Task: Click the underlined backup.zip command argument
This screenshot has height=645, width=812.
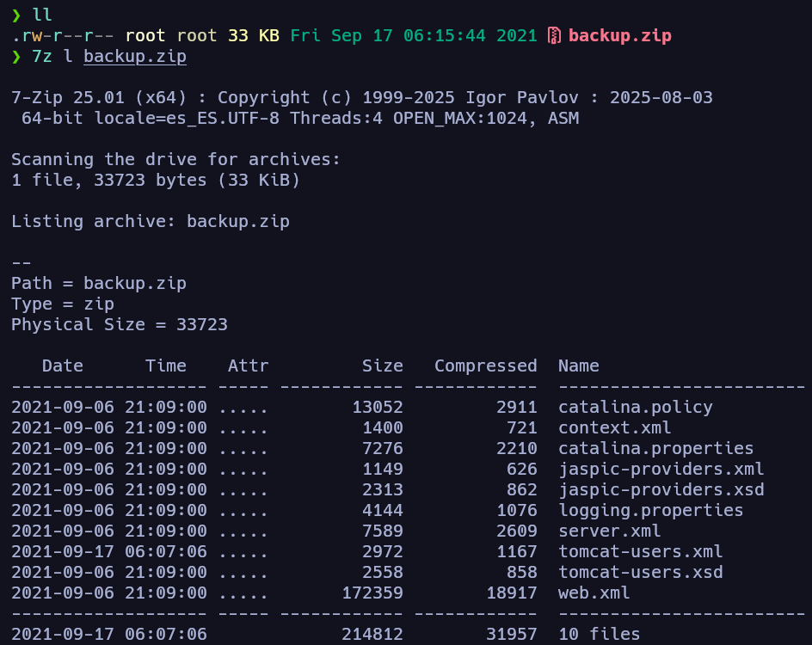Action: point(135,57)
